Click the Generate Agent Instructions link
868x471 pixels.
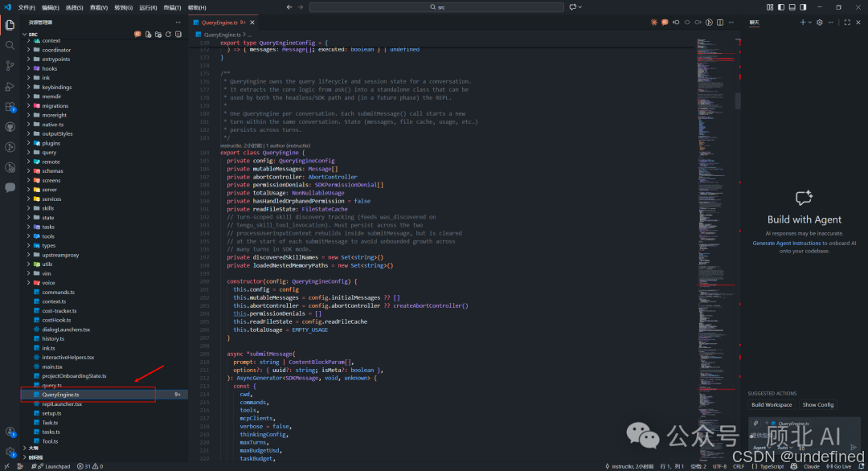point(786,243)
